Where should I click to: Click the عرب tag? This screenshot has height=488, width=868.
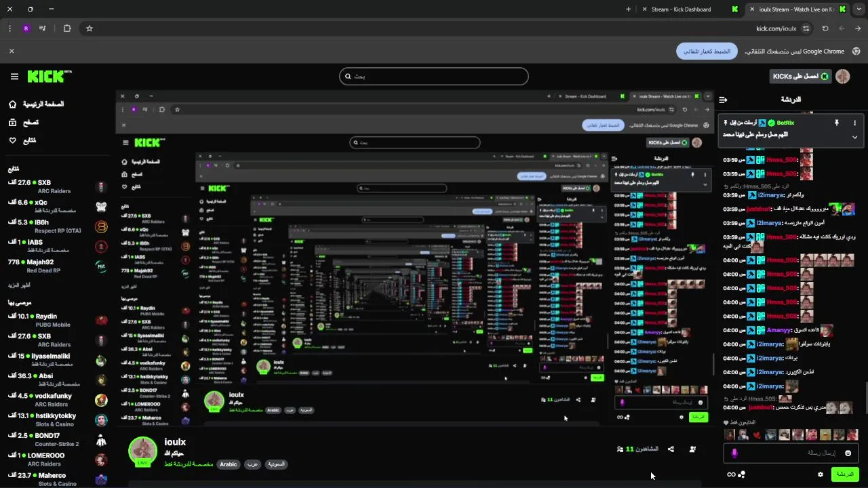252,464
